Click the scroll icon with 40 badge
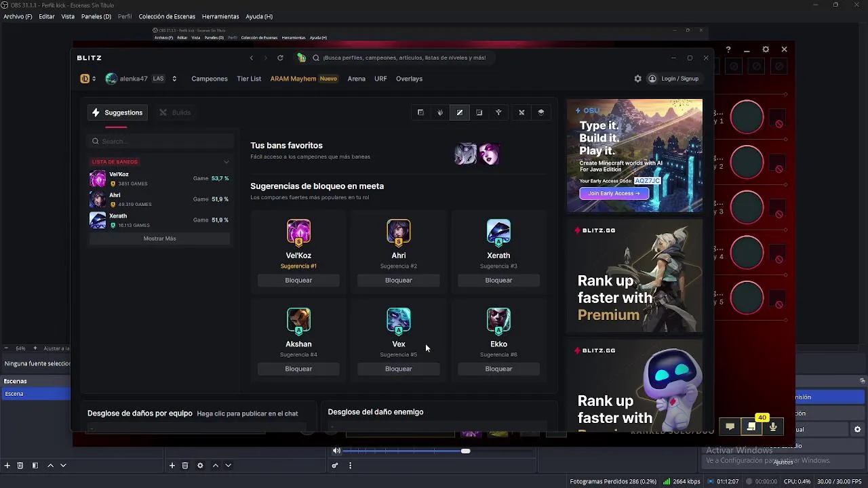 point(751,427)
